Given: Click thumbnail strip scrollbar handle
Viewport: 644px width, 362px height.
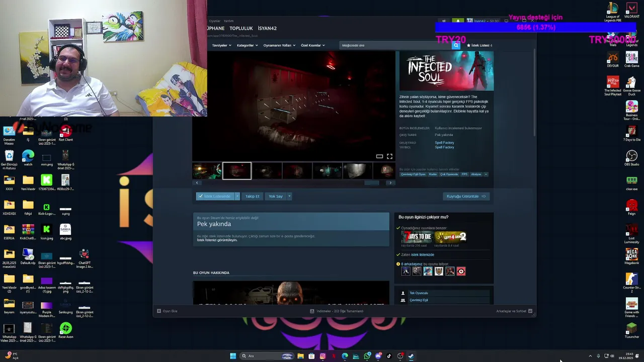Looking at the screenshot, I should tap(372, 183).
